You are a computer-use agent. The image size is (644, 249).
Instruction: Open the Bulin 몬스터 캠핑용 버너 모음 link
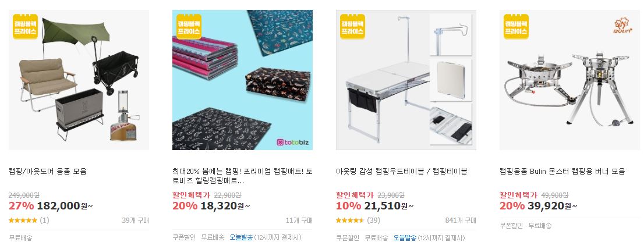pyautogui.click(x=562, y=172)
